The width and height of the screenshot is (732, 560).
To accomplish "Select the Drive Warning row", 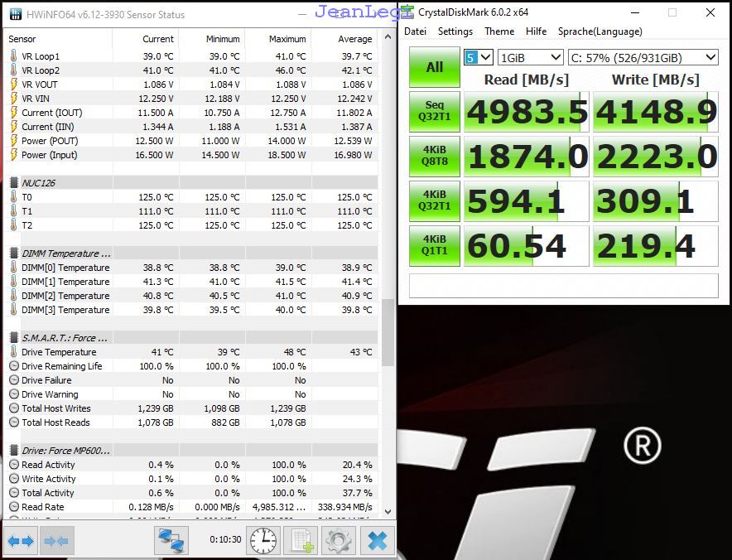I will [x=192, y=394].
